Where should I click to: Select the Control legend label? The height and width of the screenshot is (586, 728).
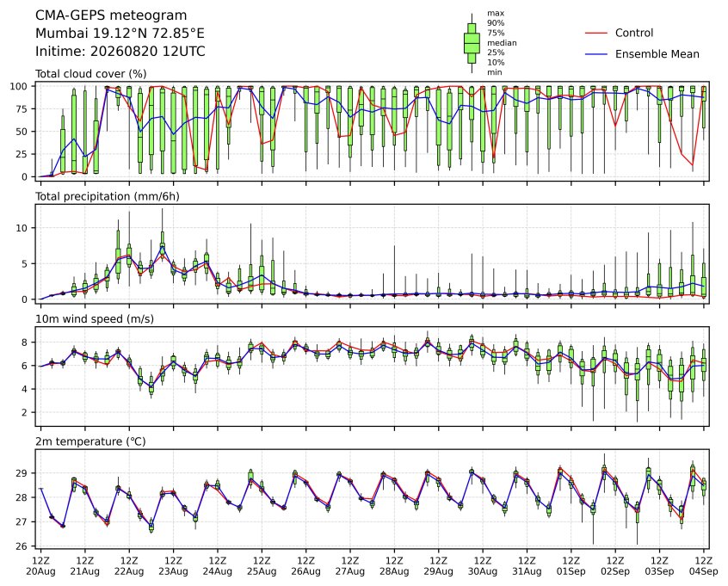[633, 33]
